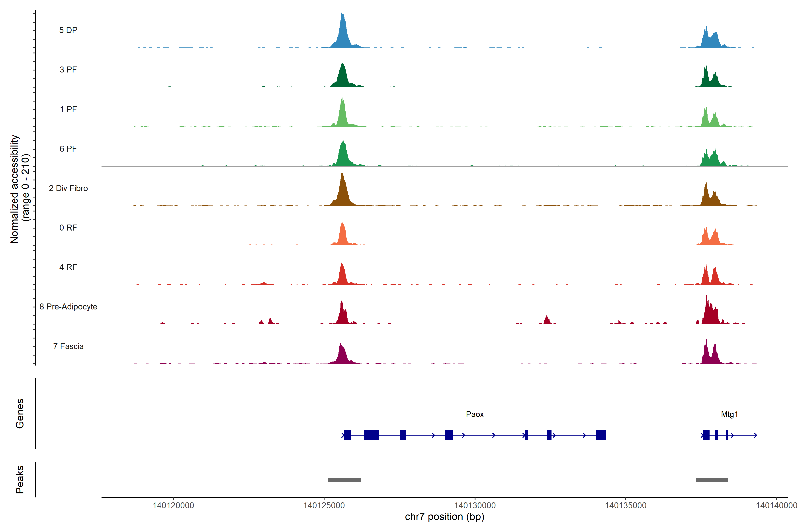
Task: Click the right gray peak bar
Action: pos(712,479)
